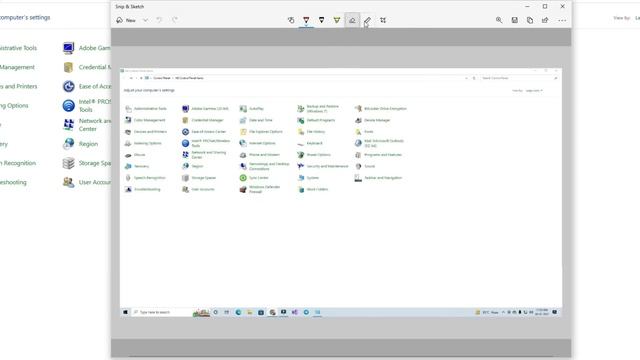
Task: Click the captured Control Panel screenshot on canvas
Action: tap(341, 193)
